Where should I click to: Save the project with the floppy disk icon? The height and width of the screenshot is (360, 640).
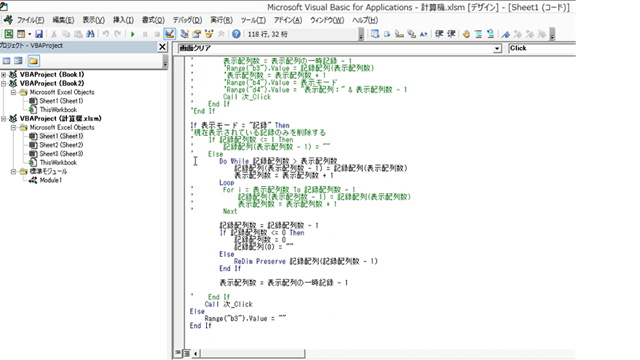pos(39,34)
